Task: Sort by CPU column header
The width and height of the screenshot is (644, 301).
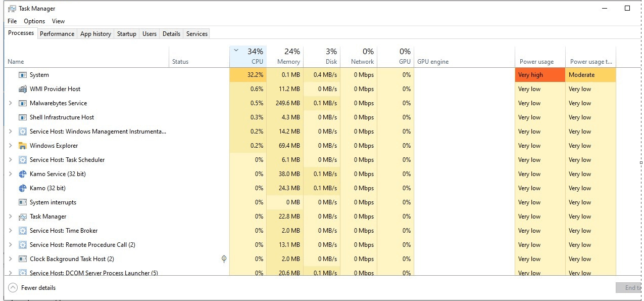Action: tap(248, 57)
